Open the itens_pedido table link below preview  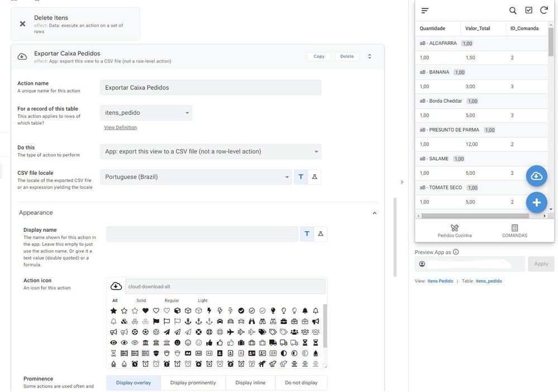[489, 281]
